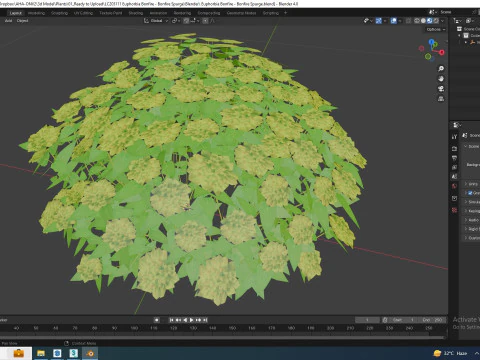The image size is (480, 360).
Task: Open the Properties editor type dropdown
Action: point(457,125)
